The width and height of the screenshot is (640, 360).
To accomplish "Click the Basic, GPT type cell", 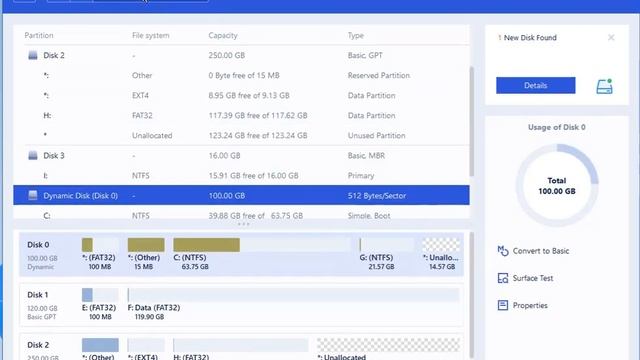I will 365,55.
